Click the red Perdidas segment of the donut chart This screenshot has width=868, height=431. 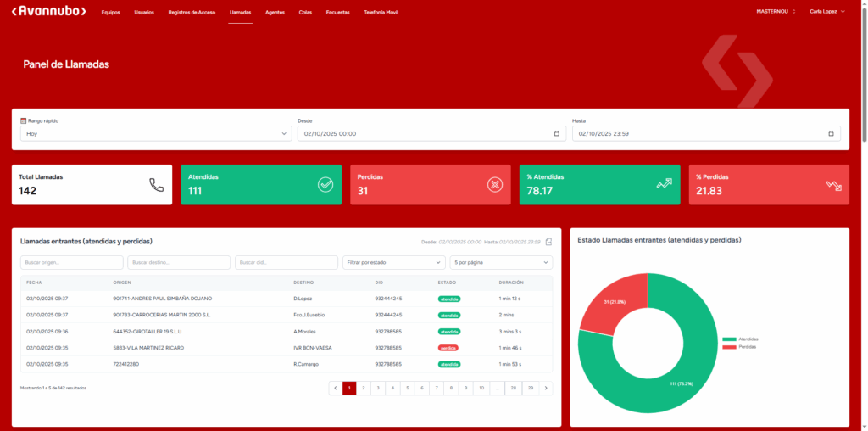[609, 307]
